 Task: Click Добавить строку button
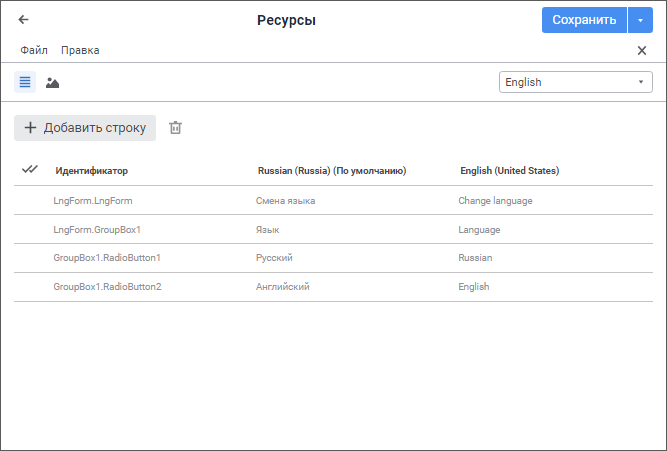pos(85,127)
